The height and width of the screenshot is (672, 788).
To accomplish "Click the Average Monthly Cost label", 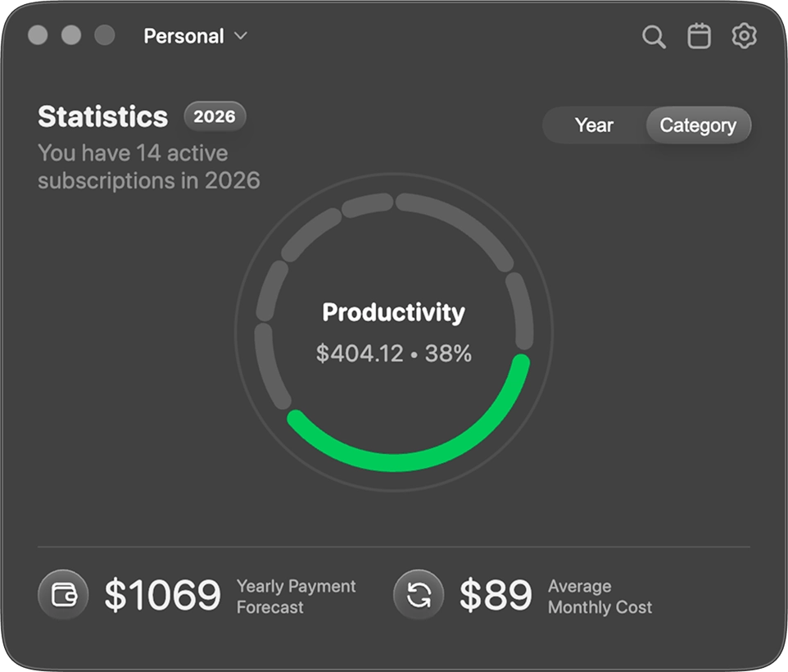I will tap(600, 597).
